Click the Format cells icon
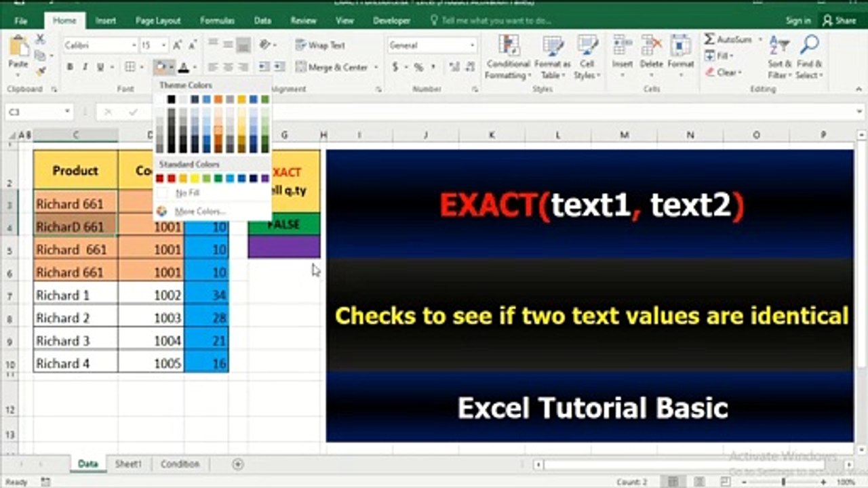This screenshot has height=488, width=868. coord(680,46)
